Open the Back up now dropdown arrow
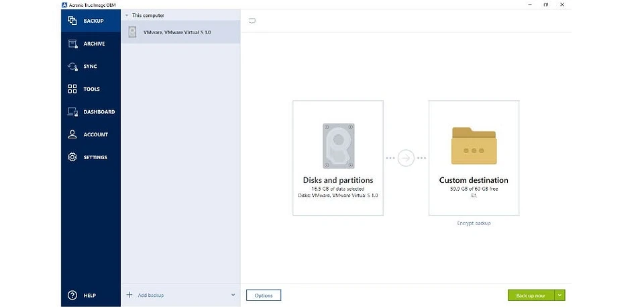The image size is (644, 307). [x=559, y=295]
